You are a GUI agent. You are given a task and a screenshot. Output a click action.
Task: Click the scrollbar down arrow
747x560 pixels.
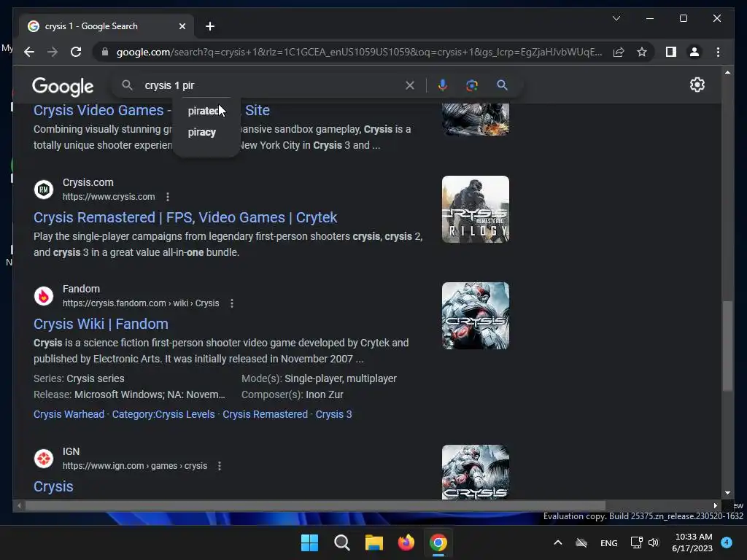(x=727, y=494)
